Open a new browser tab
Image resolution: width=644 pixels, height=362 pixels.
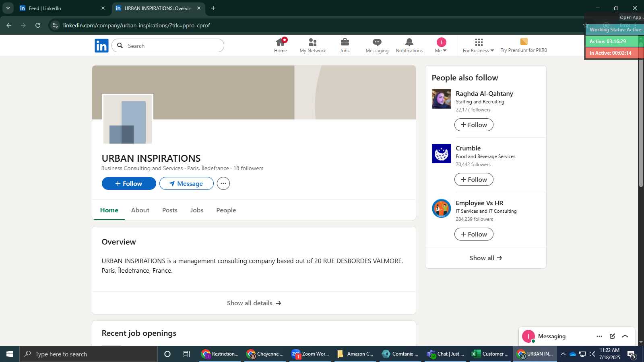(213, 8)
